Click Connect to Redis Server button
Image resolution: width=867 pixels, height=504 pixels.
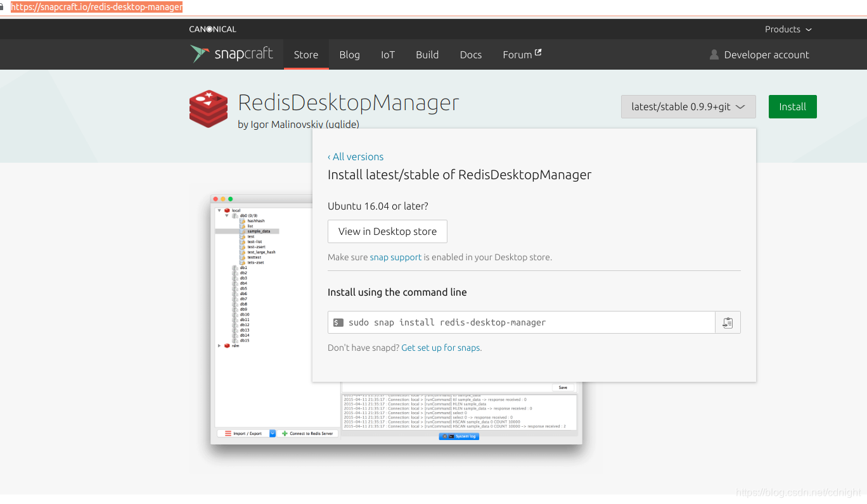[308, 434]
